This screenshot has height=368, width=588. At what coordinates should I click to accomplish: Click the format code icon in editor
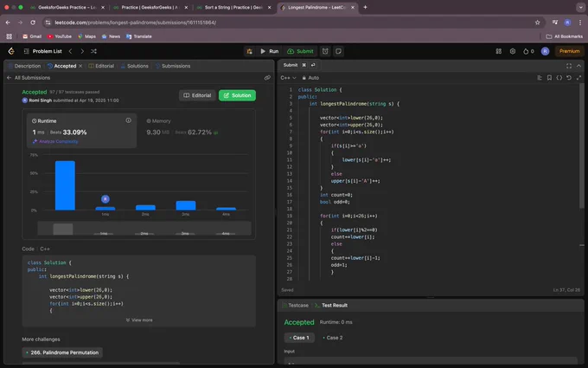click(x=540, y=78)
